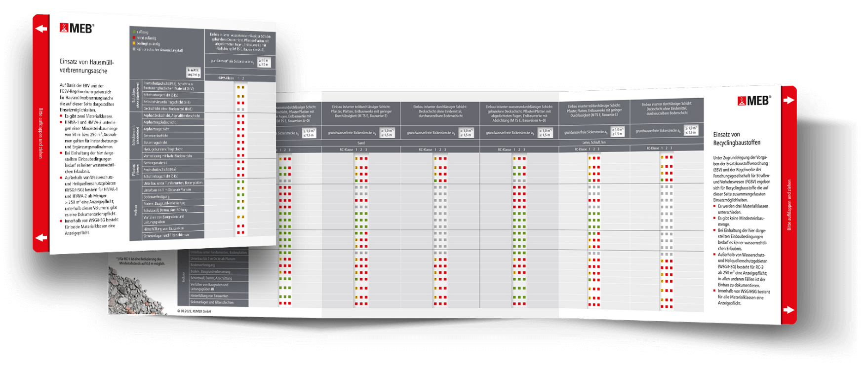
Task: Click the bottom arrow on the right red tab
Action: point(789,310)
